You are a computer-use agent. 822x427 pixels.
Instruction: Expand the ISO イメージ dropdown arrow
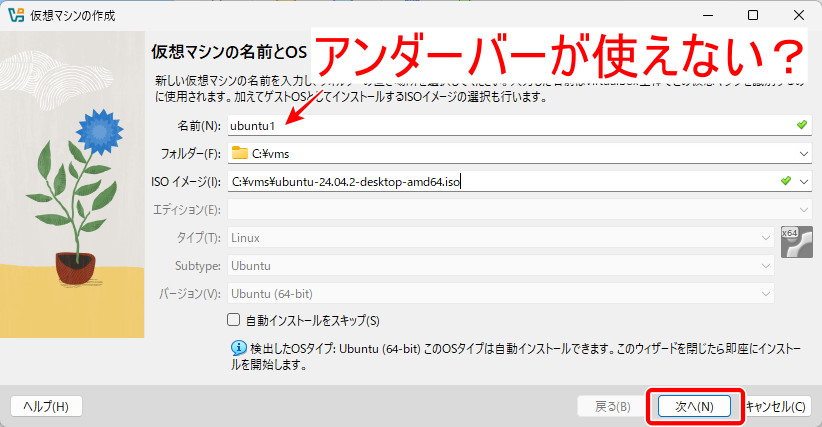tap(804, 182)
